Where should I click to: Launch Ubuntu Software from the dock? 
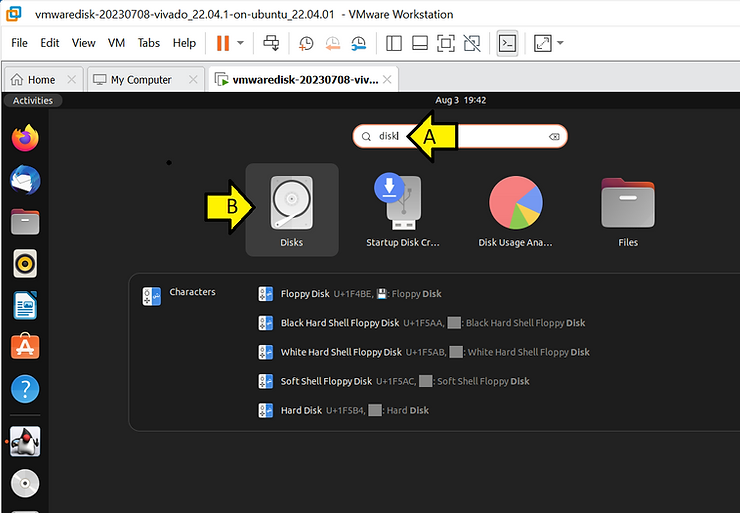pyautogui.click(x=25, y=347)
